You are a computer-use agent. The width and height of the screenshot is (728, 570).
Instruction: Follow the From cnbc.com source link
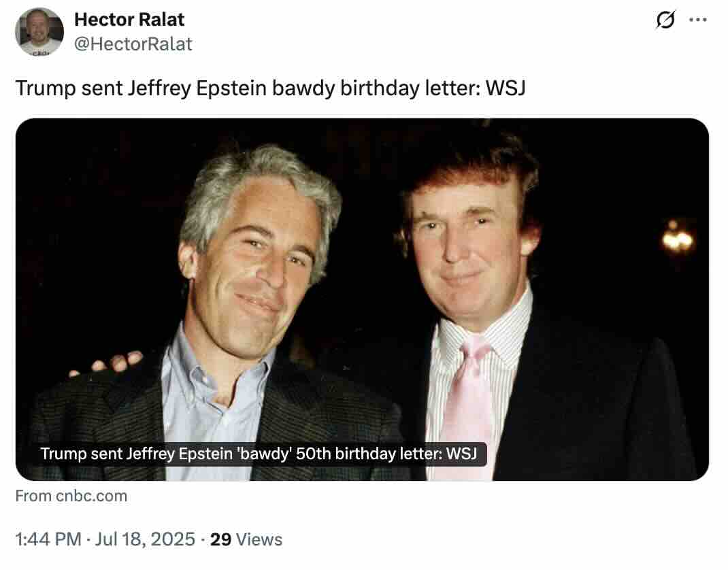click(x=71, y=496)
